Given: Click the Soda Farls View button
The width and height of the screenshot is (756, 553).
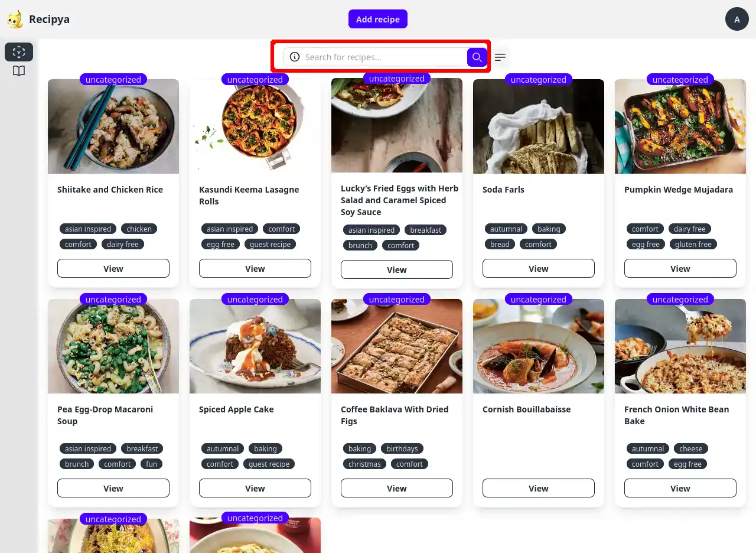Looking at the screenshot, I should click(x=539, y=268).
